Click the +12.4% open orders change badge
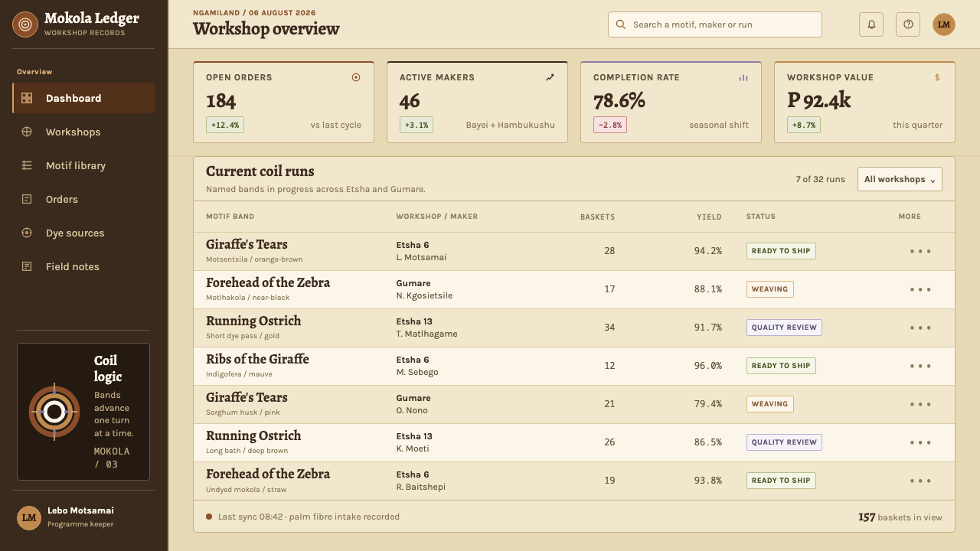 [225, 125]
